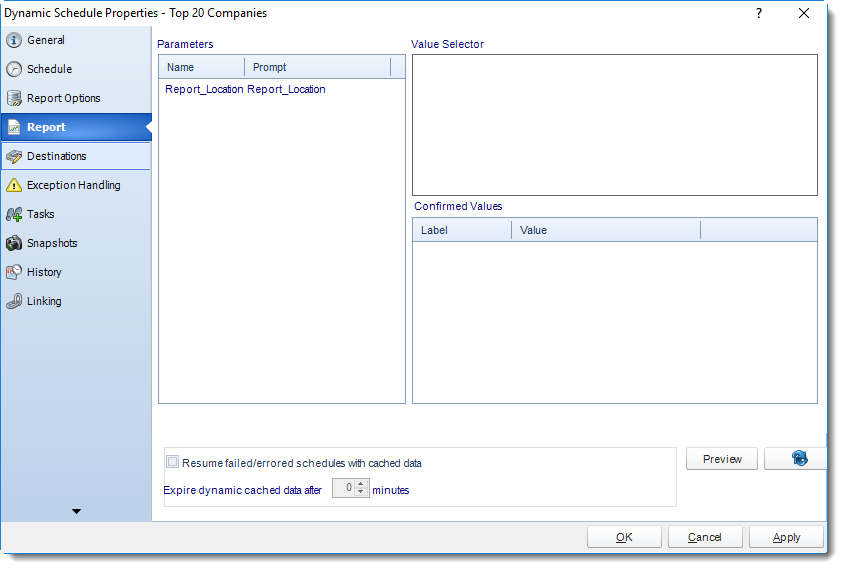View the History tab label
The height and width of the screenshot is (569, 843).
tap(44, 273)
